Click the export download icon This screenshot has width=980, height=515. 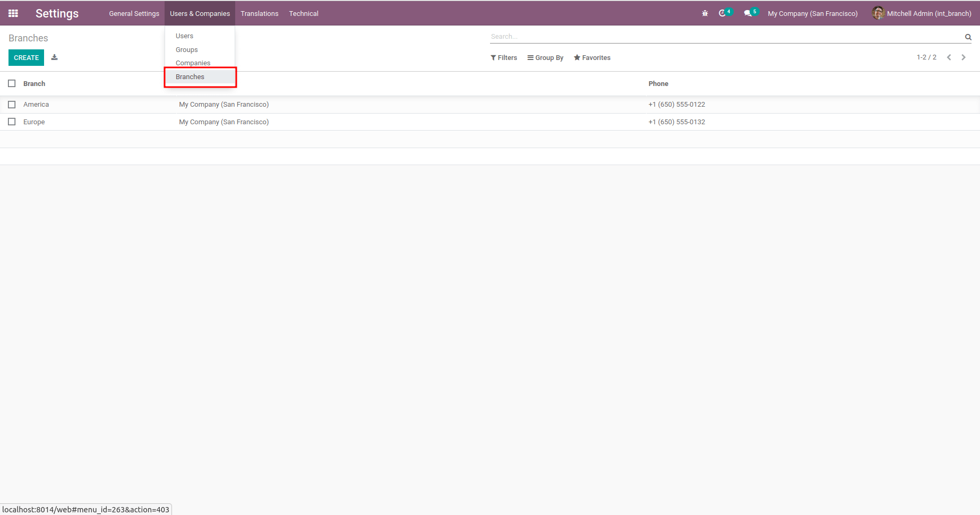point(54,57)
